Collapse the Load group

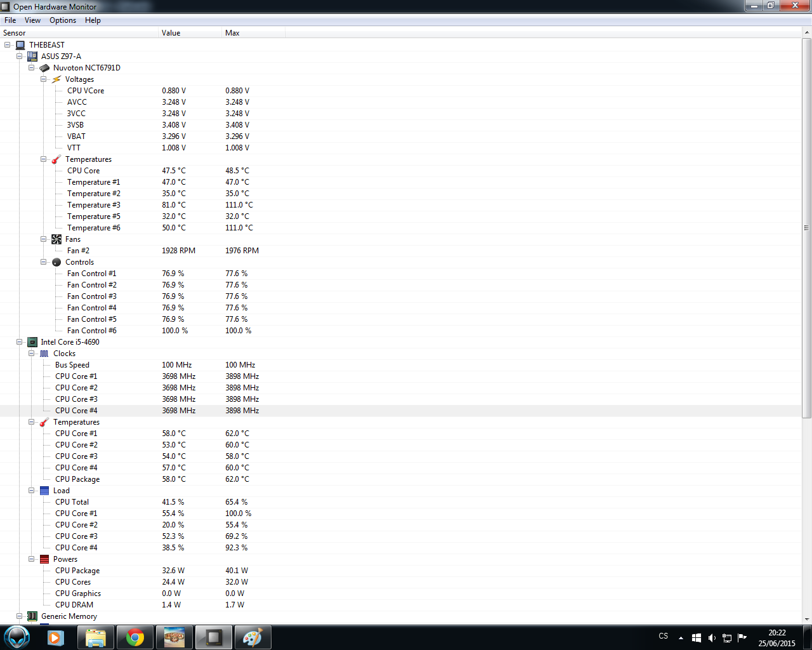tap(32, 491)
